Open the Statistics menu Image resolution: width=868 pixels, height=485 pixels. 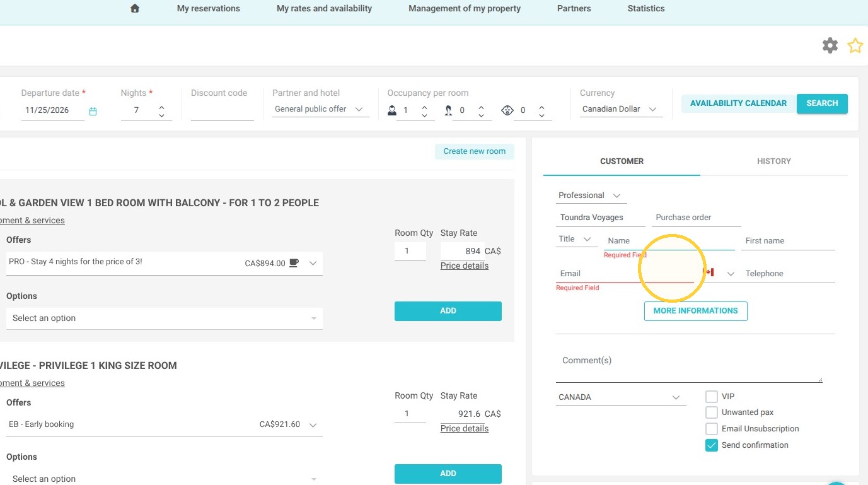(x=646, y=9)
